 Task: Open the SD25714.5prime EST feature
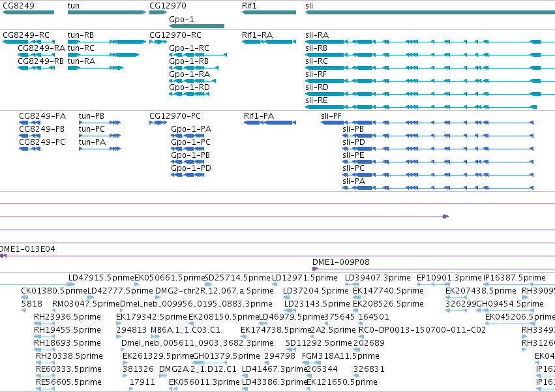[x=208, y=284]
